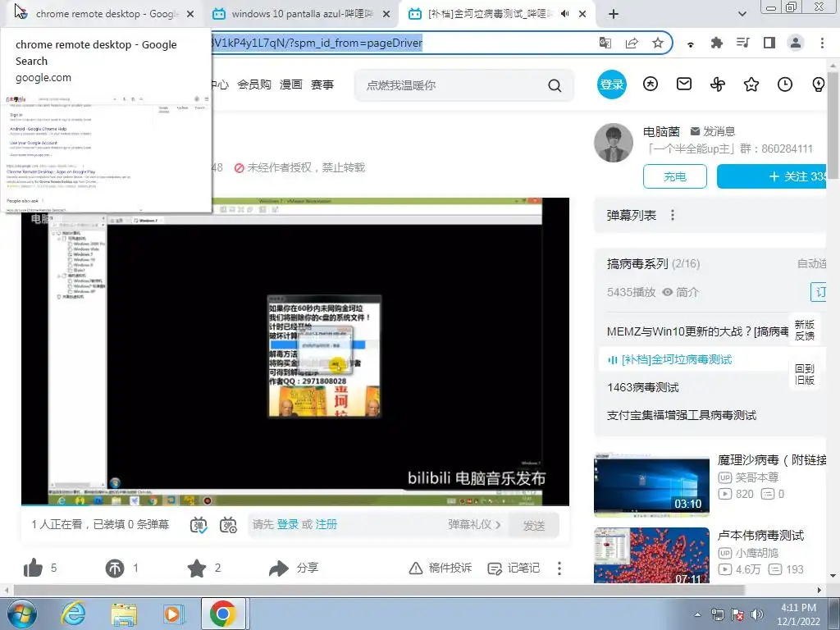Open the tab search dropdown arrow

pos(742,15)
